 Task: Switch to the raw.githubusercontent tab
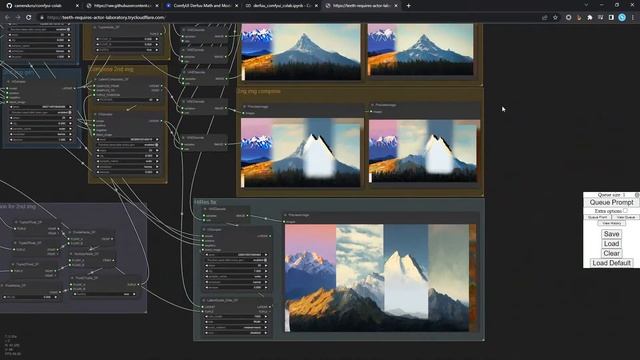[121, 6]
